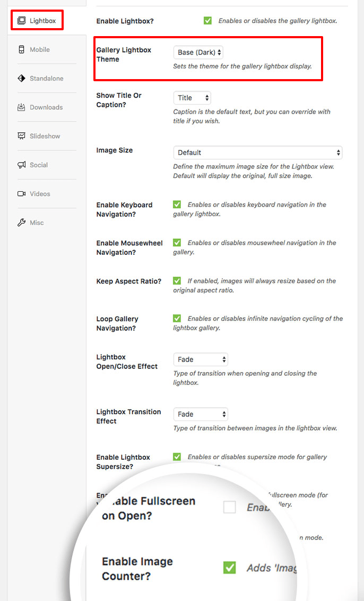364x601 pixels.
Task: Open the Gallery Lightbox Theme dropdown
Action: (198, 53)
